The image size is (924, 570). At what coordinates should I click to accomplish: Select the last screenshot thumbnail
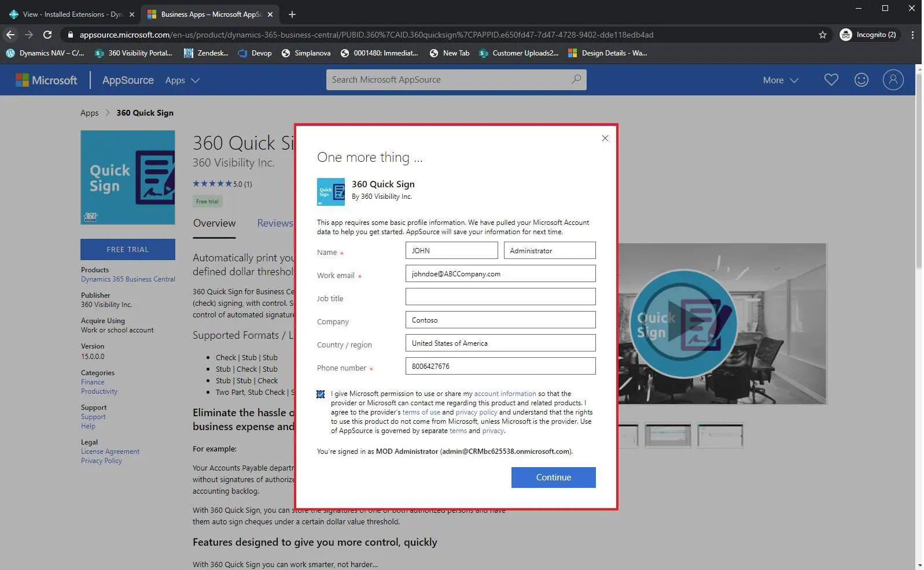tap(720, 435)
